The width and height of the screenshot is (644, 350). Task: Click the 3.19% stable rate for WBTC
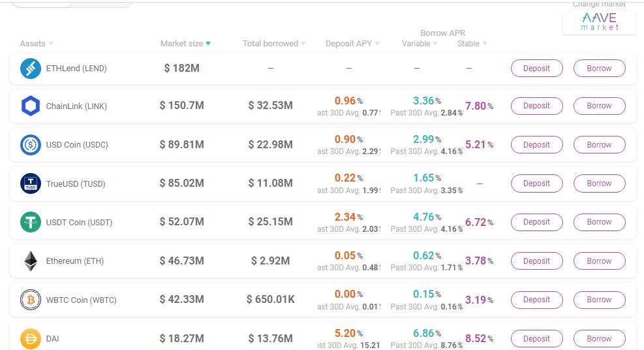(x=479, y=300)
